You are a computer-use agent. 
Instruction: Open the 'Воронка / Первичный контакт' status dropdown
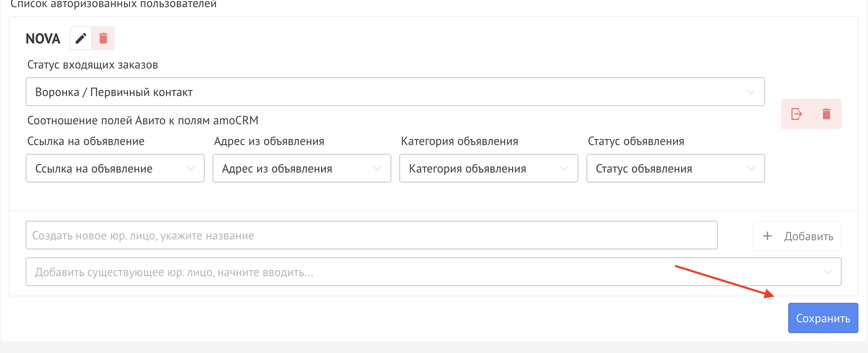pos(395,92)
